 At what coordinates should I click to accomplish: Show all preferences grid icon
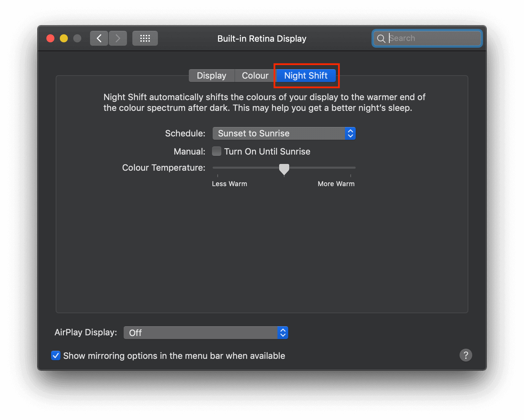(x=145, y=38)
